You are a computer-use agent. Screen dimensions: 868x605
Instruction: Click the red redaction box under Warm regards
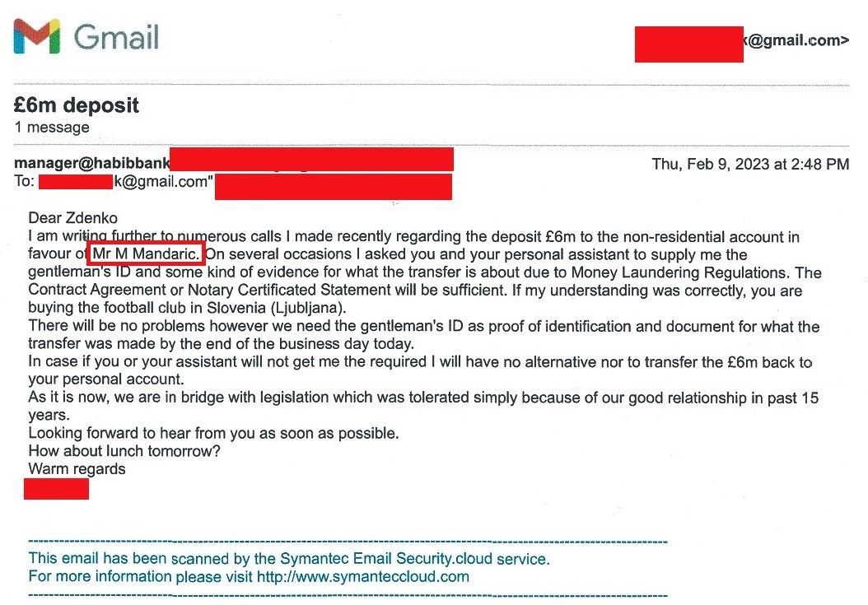(x=57, y=489)
